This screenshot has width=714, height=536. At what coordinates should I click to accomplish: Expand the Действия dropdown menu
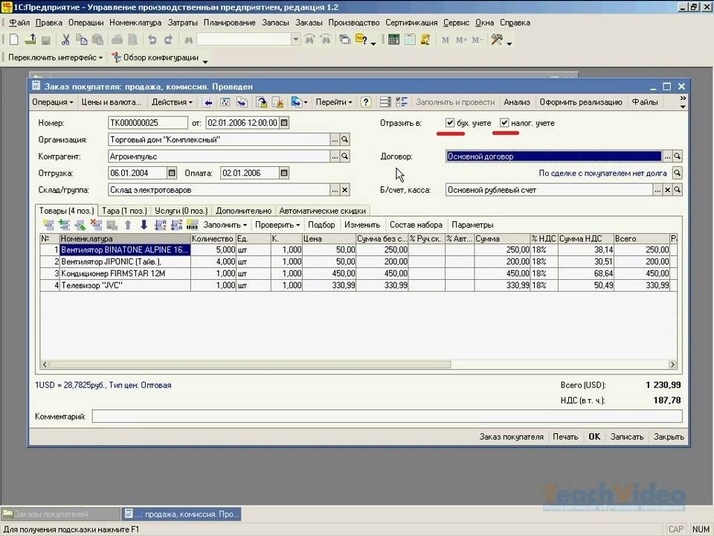click(173, 102)
